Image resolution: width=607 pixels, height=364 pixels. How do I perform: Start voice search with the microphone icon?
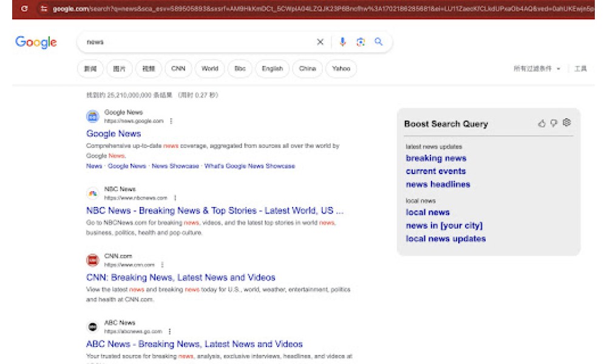[x=342, y=42]
